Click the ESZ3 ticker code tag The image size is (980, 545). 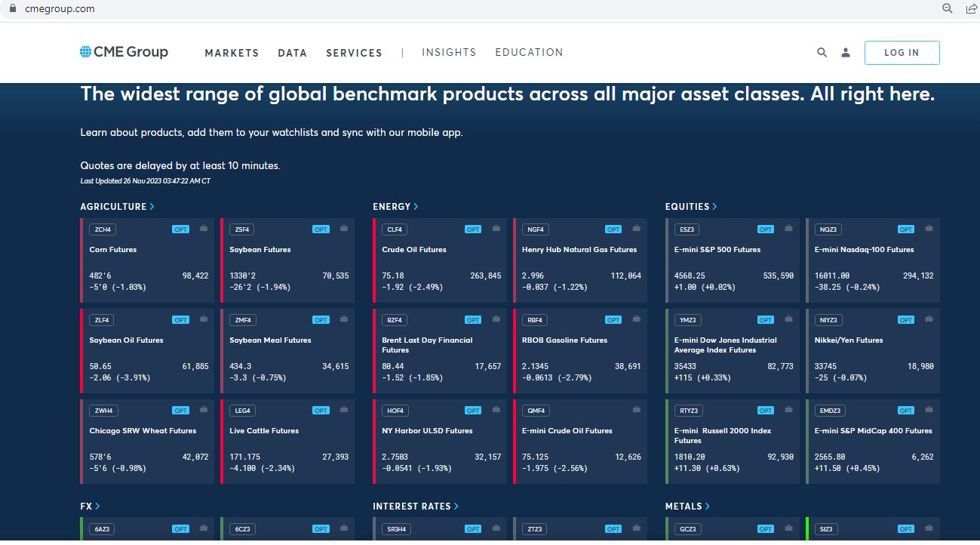click(685, 229)
